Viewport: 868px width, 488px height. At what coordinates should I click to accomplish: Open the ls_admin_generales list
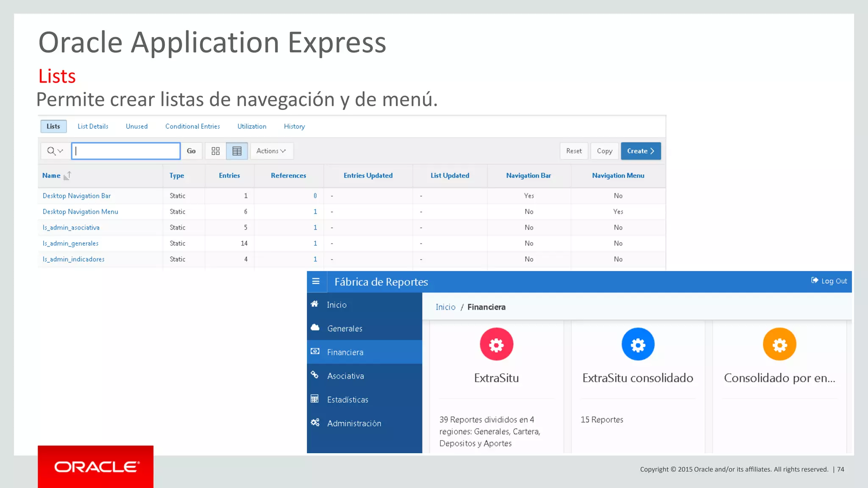click(x=70, y=243)
